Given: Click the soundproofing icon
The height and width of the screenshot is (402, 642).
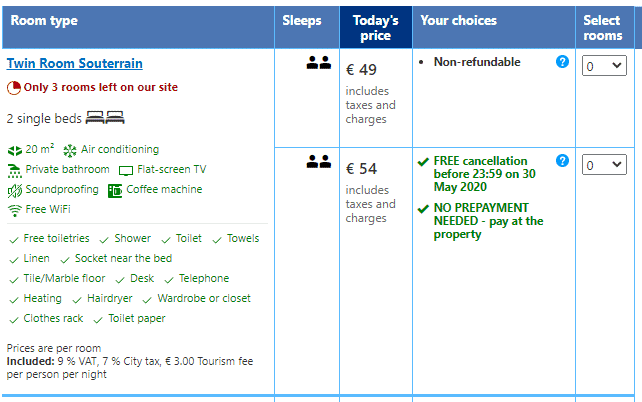Looking at the screenshot, I should coord(15,191).
